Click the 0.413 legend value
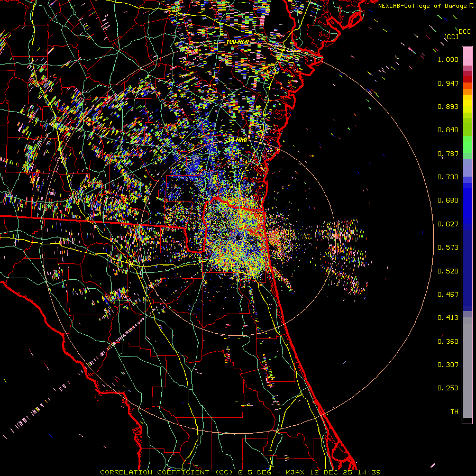476x476 pixels. [448, 318]
